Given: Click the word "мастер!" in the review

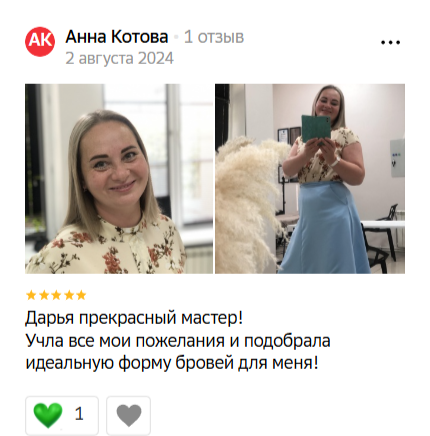Looking at the screenshot, I should [212, 318].
